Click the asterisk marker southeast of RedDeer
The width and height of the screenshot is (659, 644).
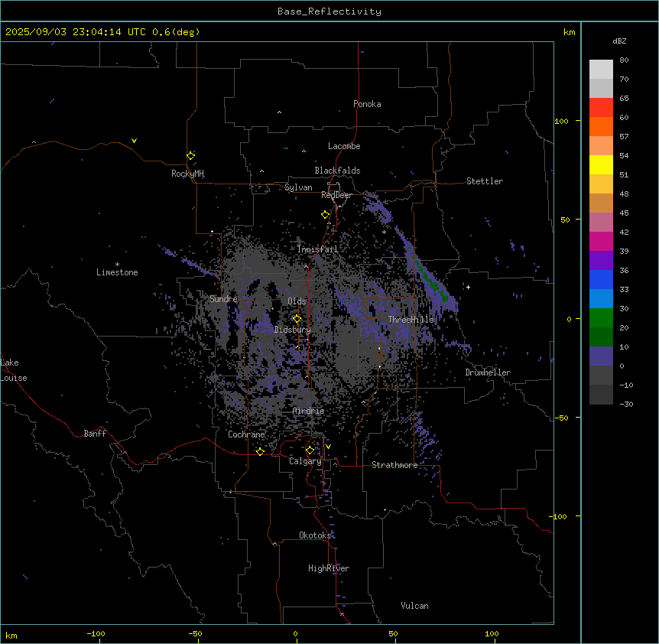(x=384, y=232)
